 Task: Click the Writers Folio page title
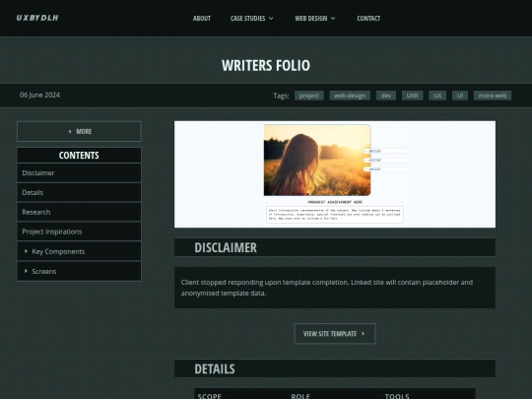pos(266,65)
